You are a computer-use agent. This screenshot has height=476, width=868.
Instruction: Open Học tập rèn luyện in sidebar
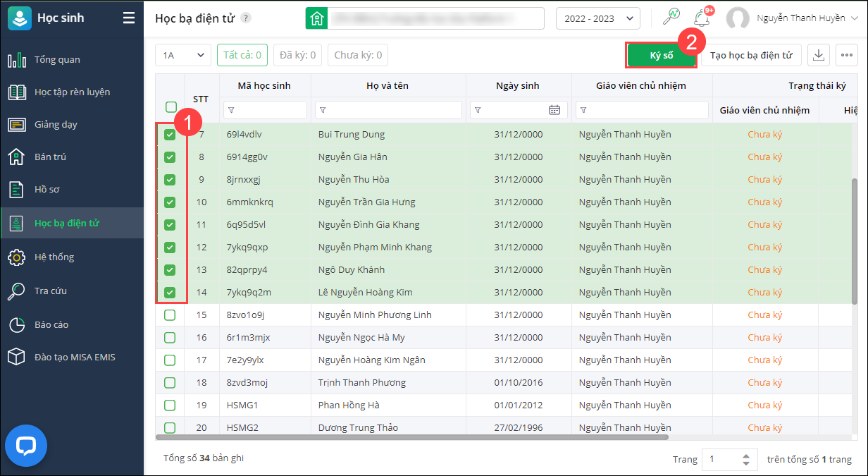click(x=72, y=92)
